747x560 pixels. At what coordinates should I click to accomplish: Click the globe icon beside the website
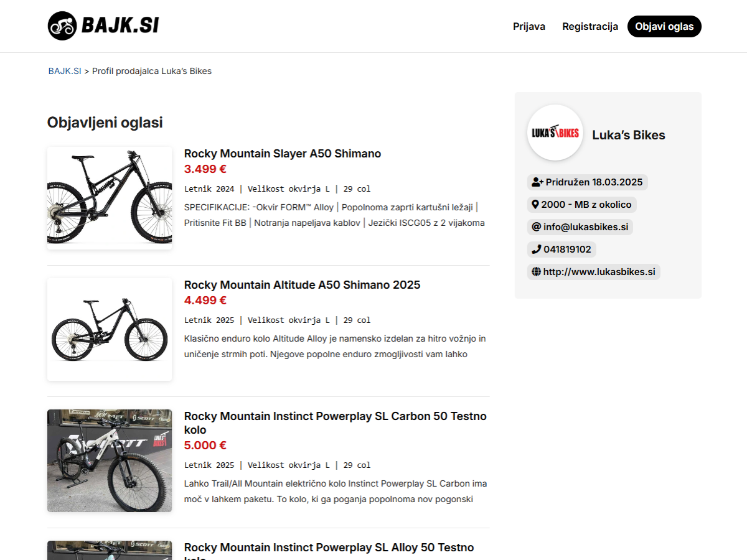point(537,272)
